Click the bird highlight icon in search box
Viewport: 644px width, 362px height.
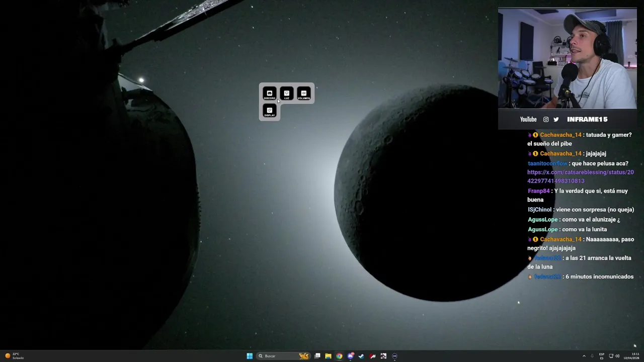click(303, 356)
